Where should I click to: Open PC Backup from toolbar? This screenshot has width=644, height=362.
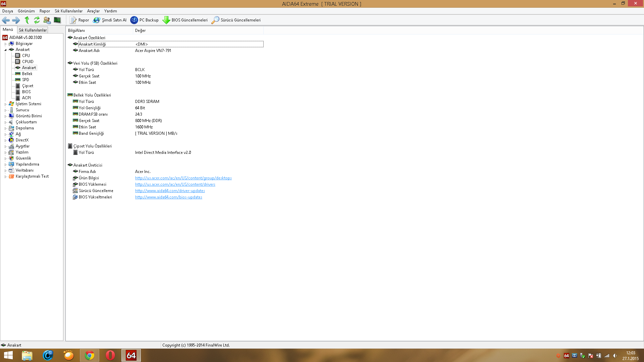click(x=145, y=20)
